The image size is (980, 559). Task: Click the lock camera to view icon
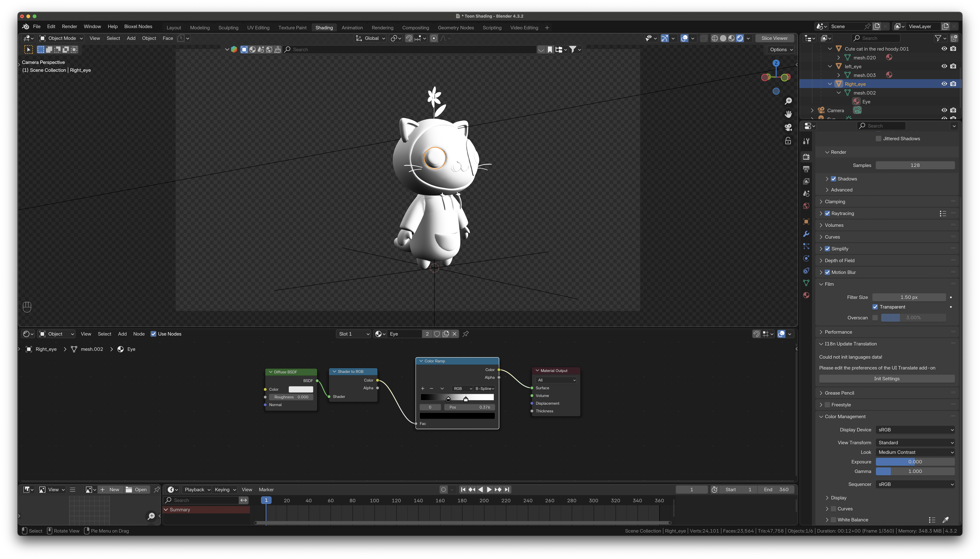tap(788, 141)
